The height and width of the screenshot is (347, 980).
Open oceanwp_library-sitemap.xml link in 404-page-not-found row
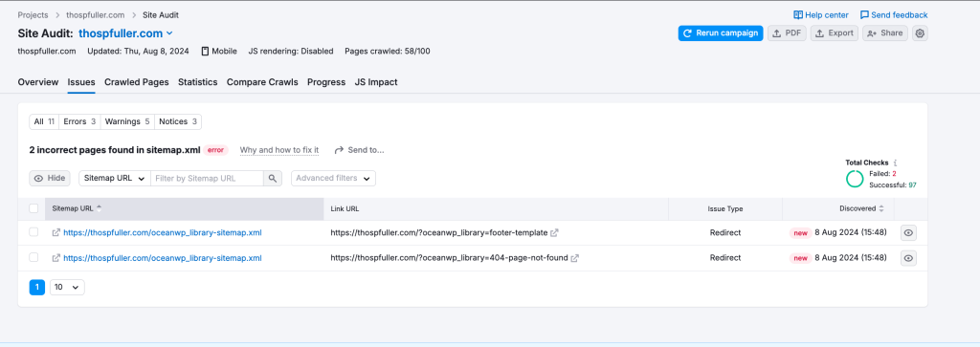point(163,258)
